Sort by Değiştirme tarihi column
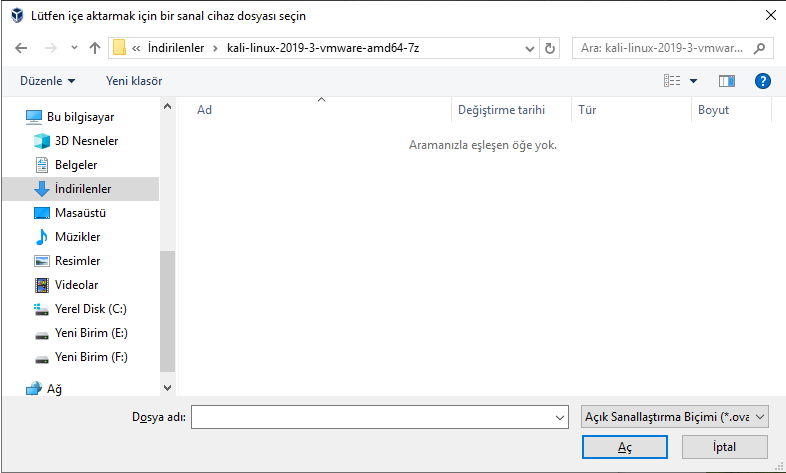The height and width of the screenshot is (473, 786). coord(511,110)
